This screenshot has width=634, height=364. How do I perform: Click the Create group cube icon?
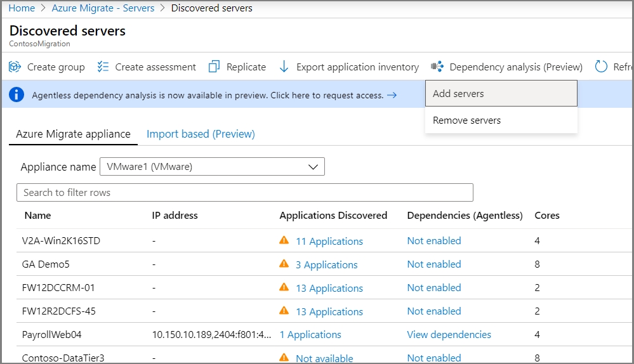(x=15, y=67)
